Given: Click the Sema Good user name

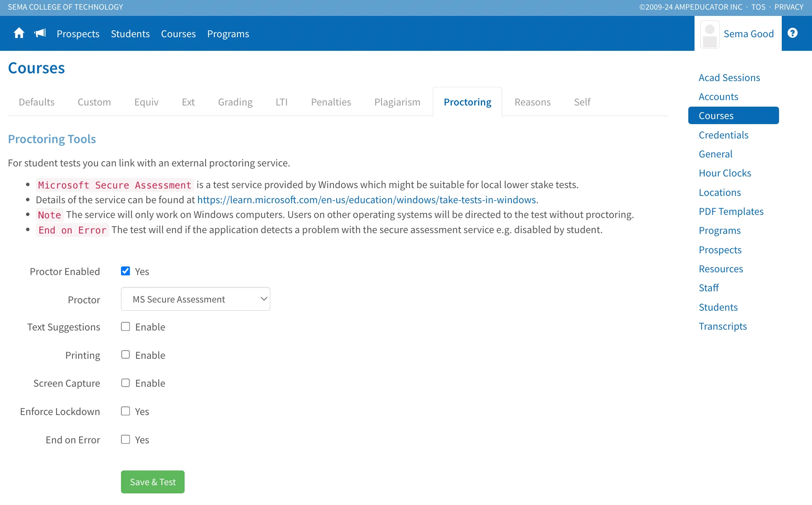Looking at the screenshot, I should (x=749, y=34).
